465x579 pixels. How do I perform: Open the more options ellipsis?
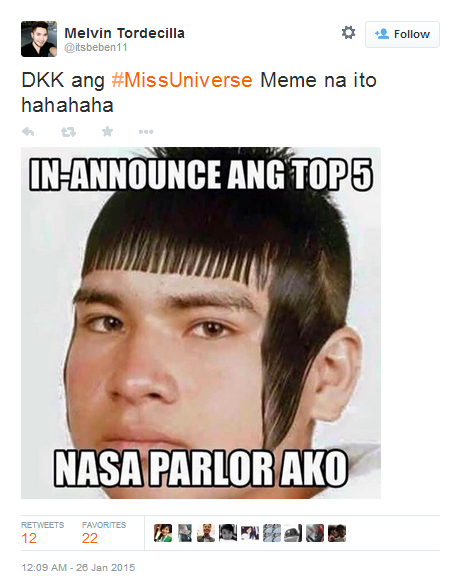coord(146,131)
